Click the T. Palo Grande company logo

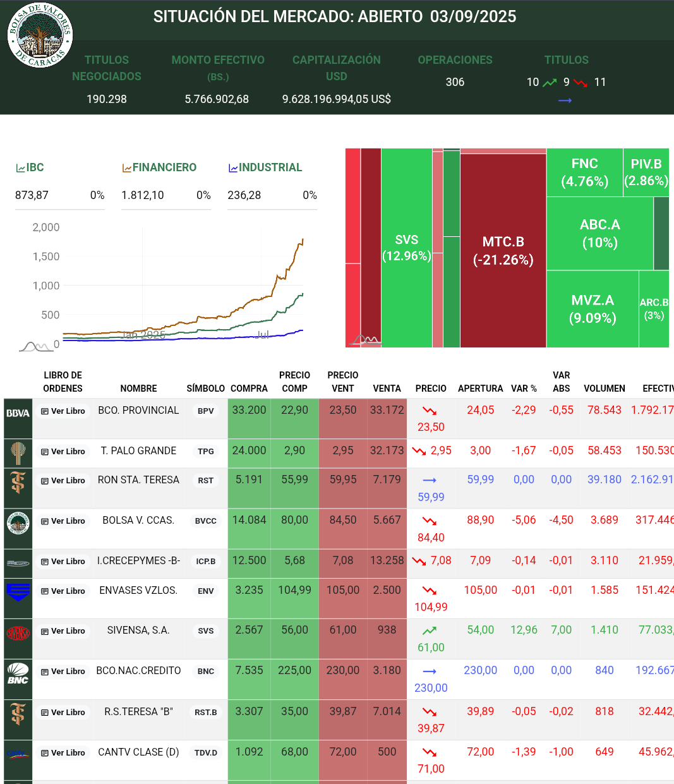pyautogui.click(x=18, y=454)
